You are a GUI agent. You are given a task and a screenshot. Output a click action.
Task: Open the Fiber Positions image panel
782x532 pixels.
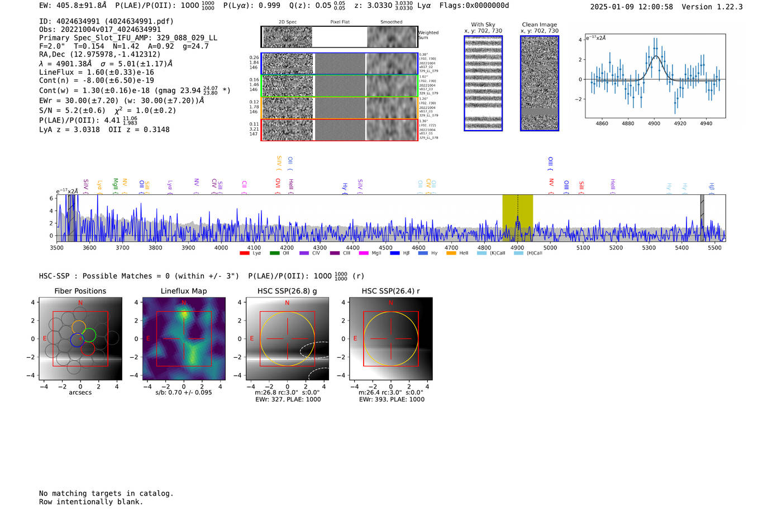80,339
